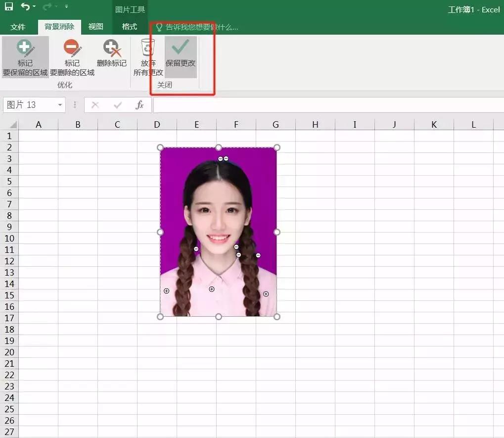504x438 pixels.
Task: Open the Undo history dropdown arrow
Action: click(34, 7)
